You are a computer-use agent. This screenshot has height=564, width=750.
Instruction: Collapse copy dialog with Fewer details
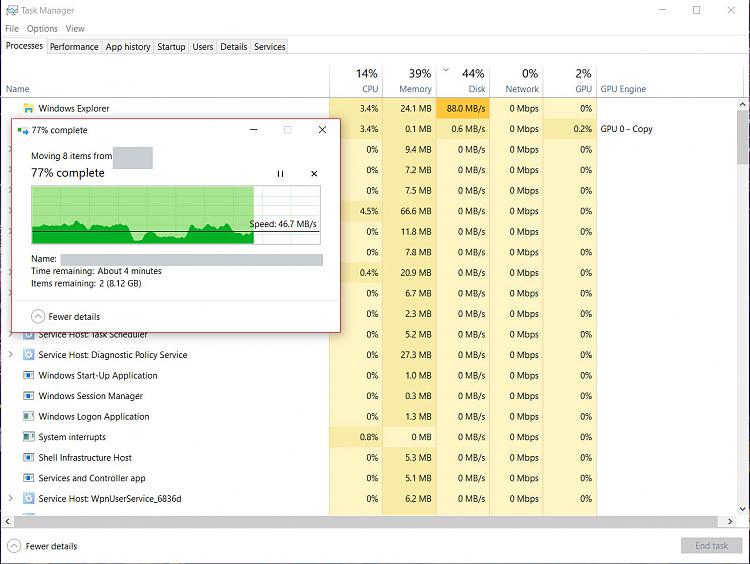[x=66, y=316]
